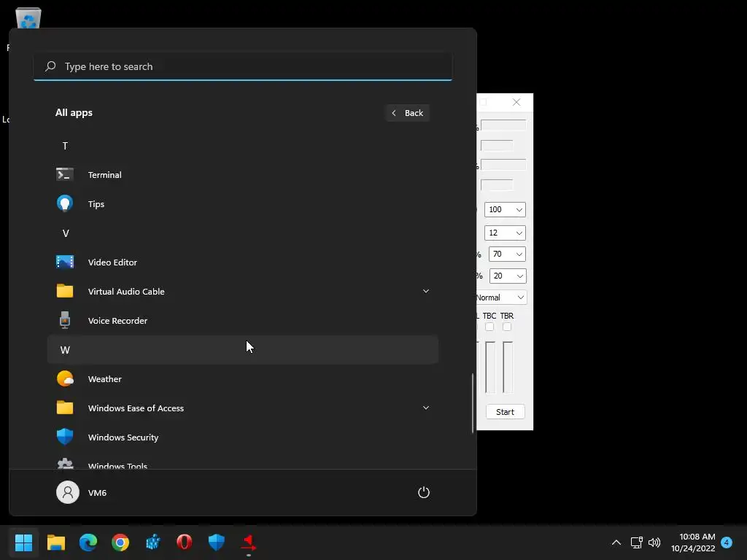Viewport: 747px width, 560px height.
Task: Expand the Windows Ease of Access chevron
Action: [x=426, y=408]
